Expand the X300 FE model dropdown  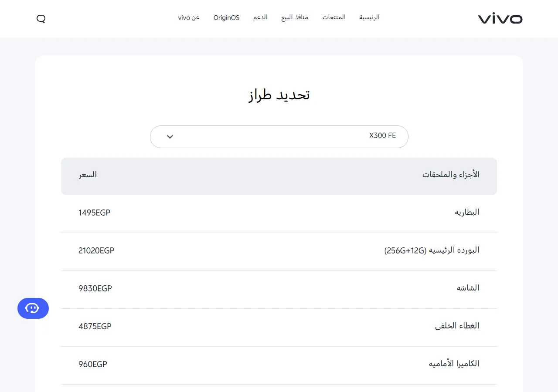click(x=279, y=137)
